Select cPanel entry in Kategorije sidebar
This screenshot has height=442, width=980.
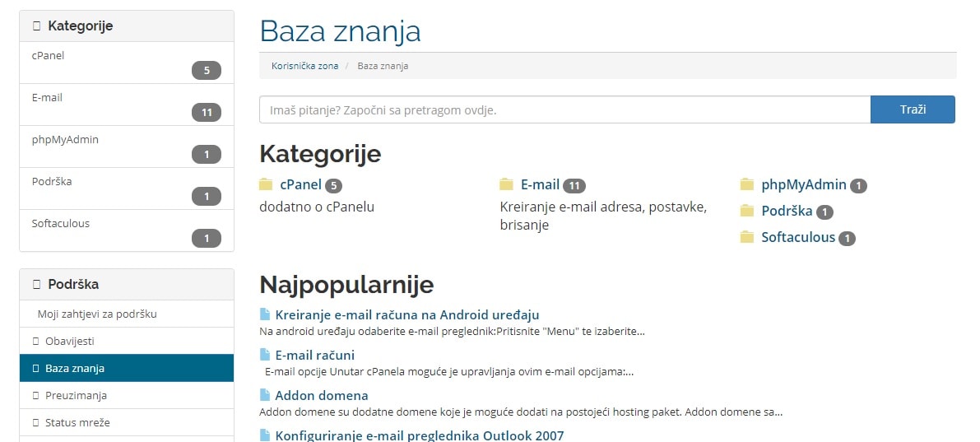(127, 63)
